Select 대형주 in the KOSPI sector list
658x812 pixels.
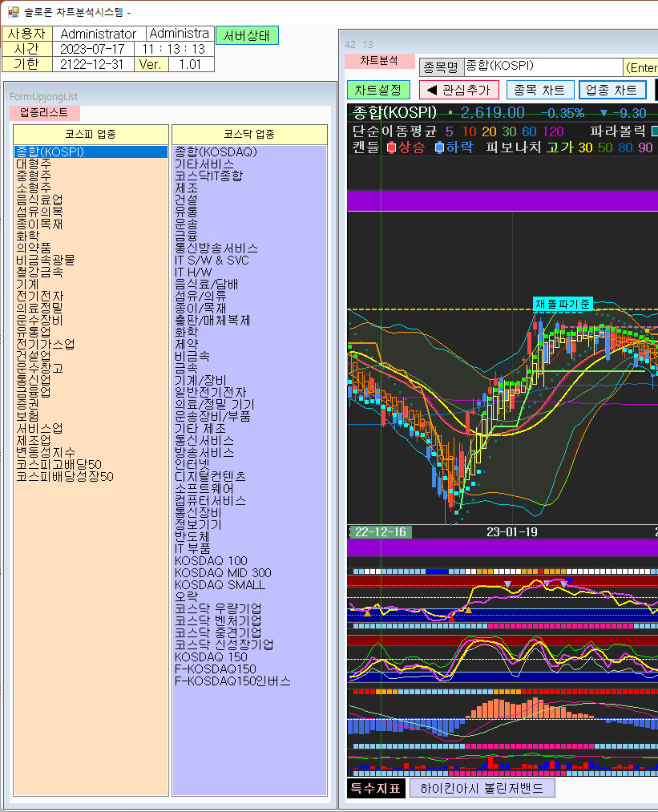34,164
